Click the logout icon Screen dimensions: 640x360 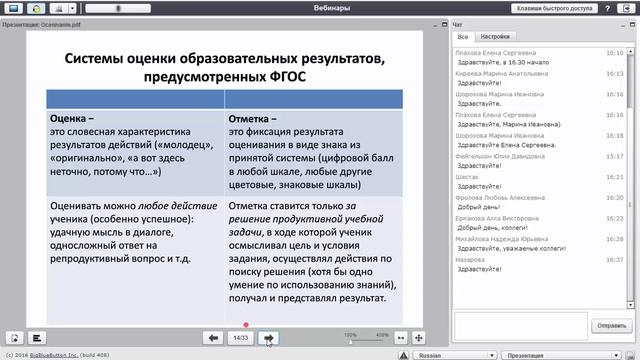[x=627, y=8]
